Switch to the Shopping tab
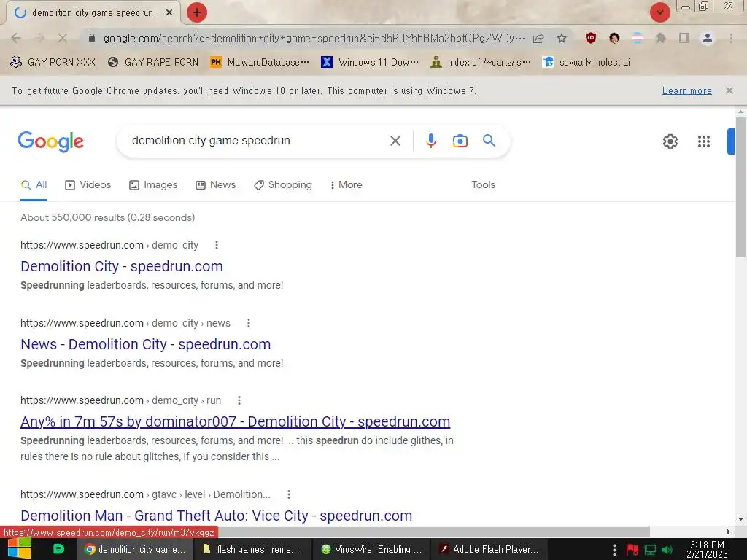 (283, 184)
